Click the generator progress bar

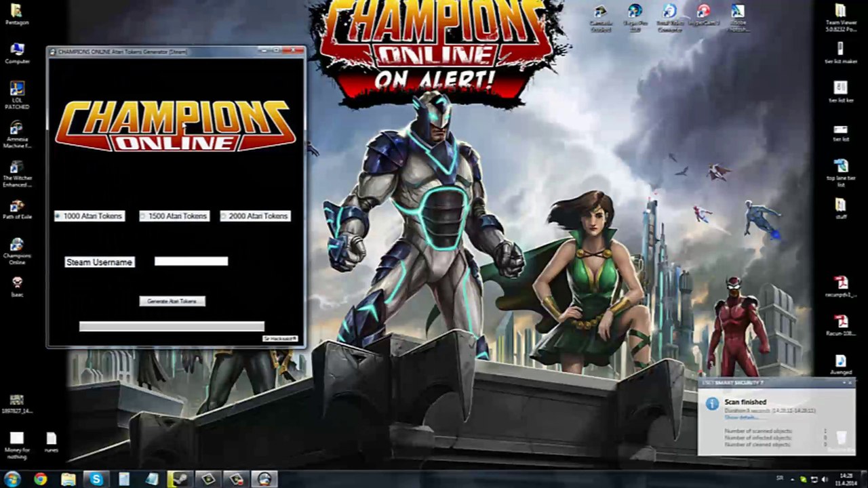pyautogui.click(x=172, y=327)
